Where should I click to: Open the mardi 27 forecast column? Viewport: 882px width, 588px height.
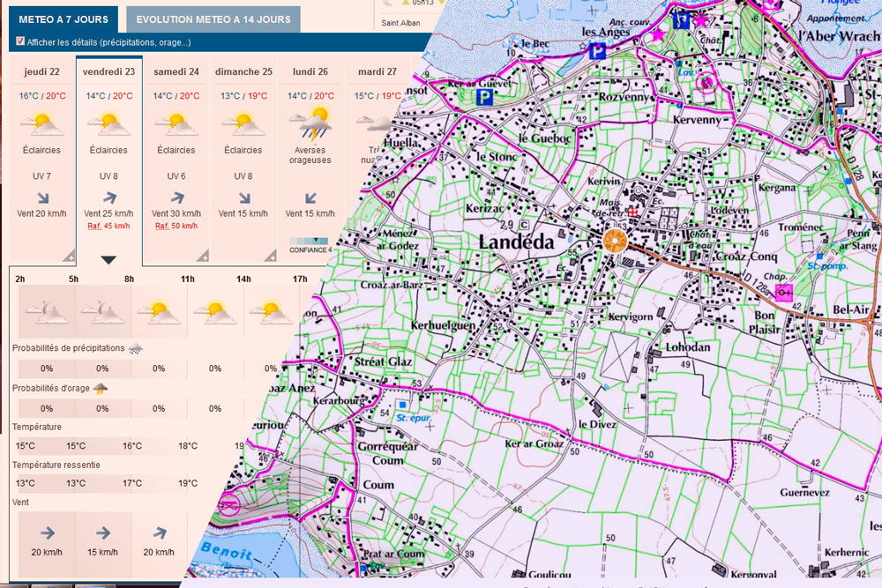pos(377,113)
